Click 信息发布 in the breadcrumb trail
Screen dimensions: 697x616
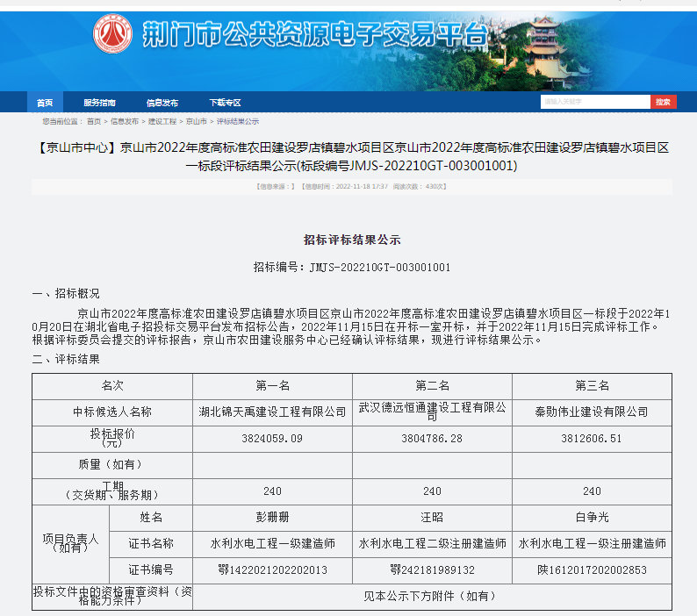124,121
